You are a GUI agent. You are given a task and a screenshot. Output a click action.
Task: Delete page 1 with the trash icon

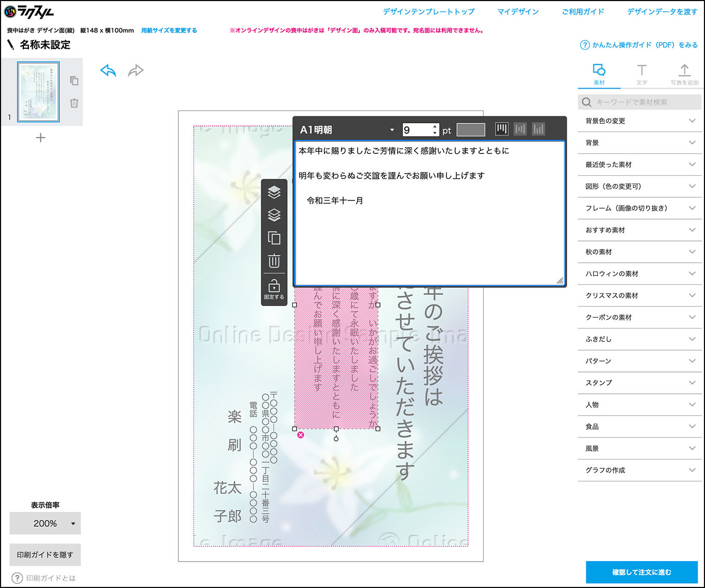click(74, 103)
